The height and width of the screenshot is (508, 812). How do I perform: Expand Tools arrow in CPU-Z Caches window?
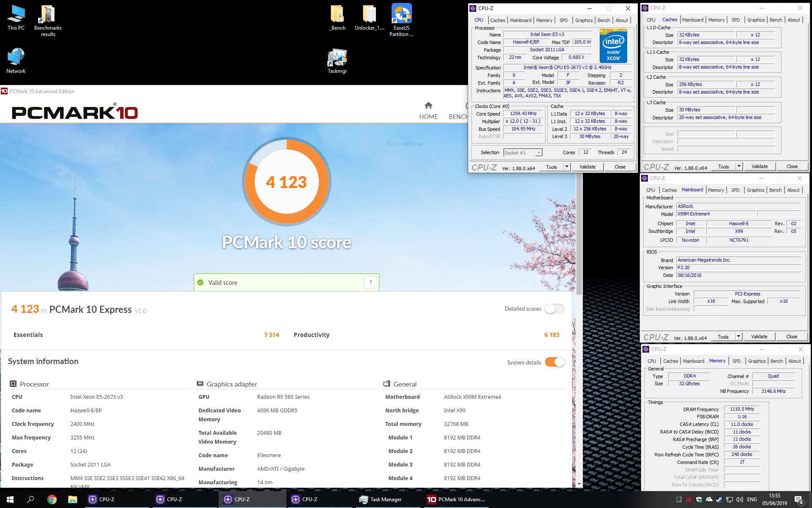pyautogui.click(x=739, y=166)
